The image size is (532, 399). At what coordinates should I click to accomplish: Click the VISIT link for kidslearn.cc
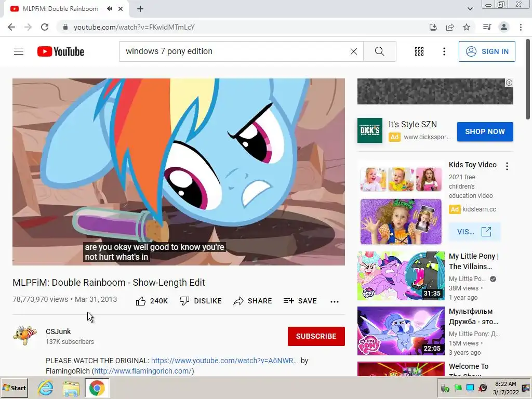pyautogui.click(x=474, y=232)
